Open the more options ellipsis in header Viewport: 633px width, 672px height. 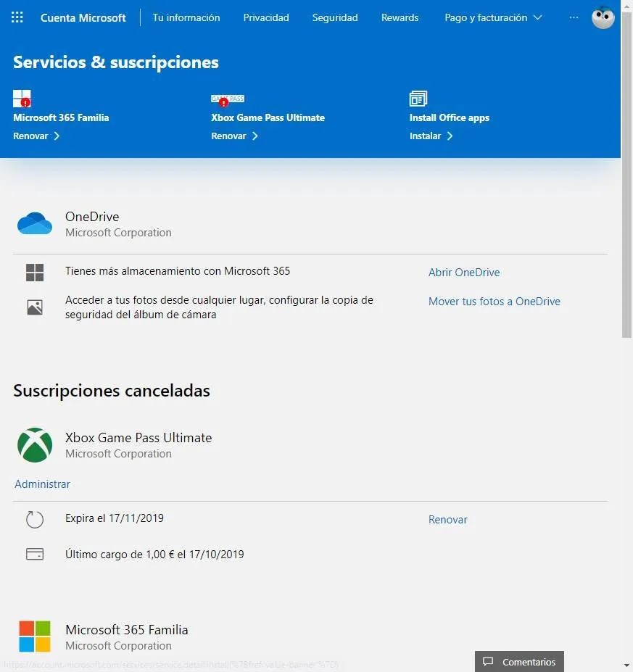coord(574,17)
